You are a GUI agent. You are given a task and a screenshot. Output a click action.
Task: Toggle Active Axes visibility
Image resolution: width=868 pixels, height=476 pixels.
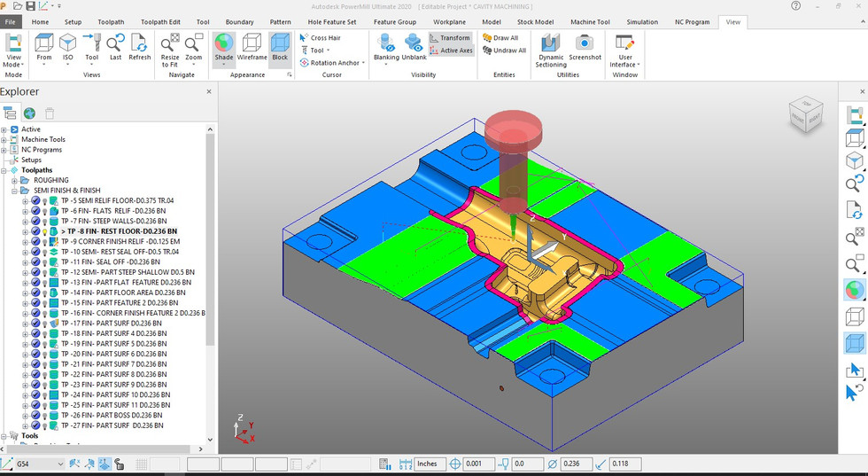pos(451,51)
